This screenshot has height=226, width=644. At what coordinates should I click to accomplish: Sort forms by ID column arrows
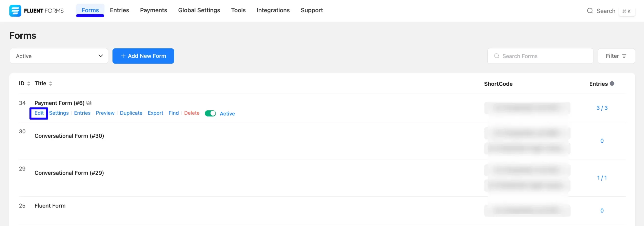pyautogui.click(x=29, y=84)
